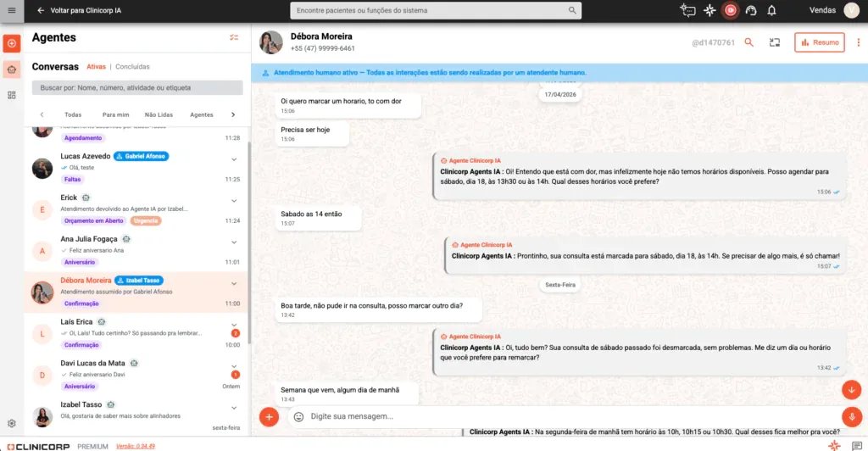Open Erick conversation

(x=136, y=209)
